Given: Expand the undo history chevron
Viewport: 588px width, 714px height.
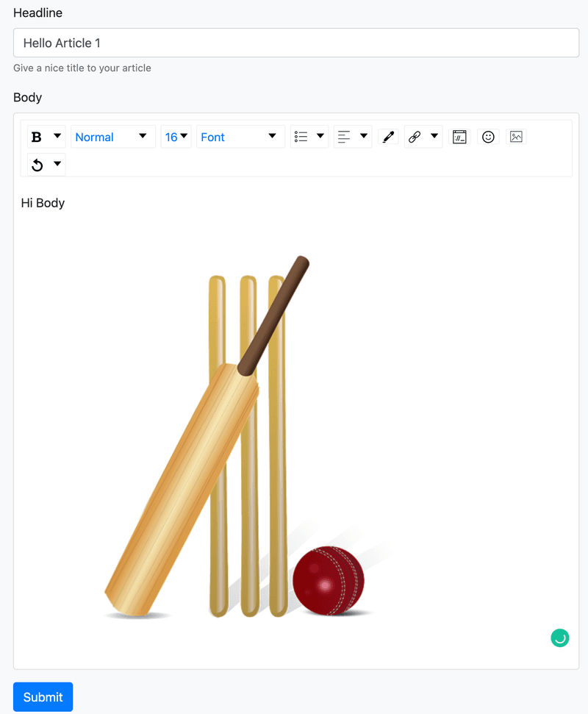Looking at the screenshot, I should [57, 164].
